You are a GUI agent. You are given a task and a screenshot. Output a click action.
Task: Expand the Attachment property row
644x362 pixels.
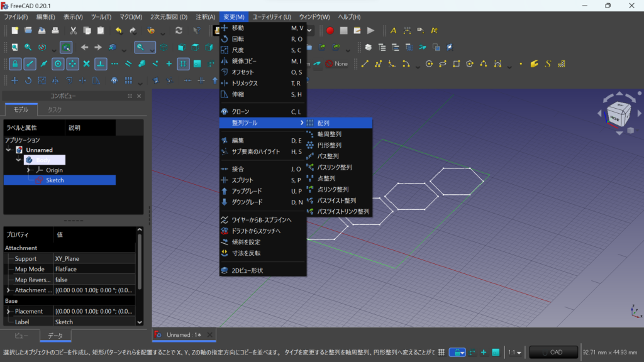[8, 290]
